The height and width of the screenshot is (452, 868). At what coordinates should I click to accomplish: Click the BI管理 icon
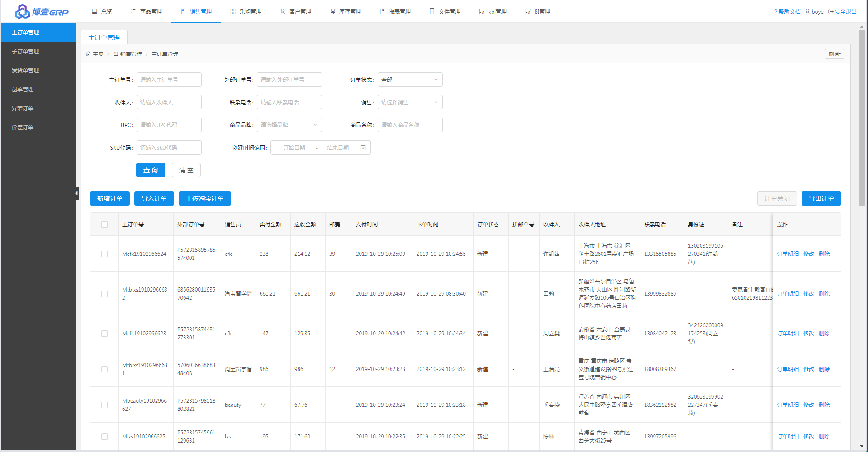[528, 11]
